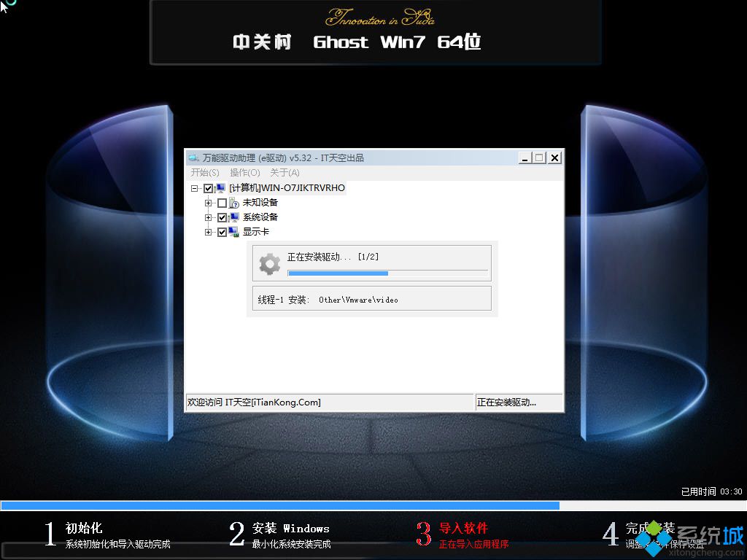Click the 正在安装驱动... status bar panel
The width and height of the screenshot is (747, 560).
click(519, 402)
